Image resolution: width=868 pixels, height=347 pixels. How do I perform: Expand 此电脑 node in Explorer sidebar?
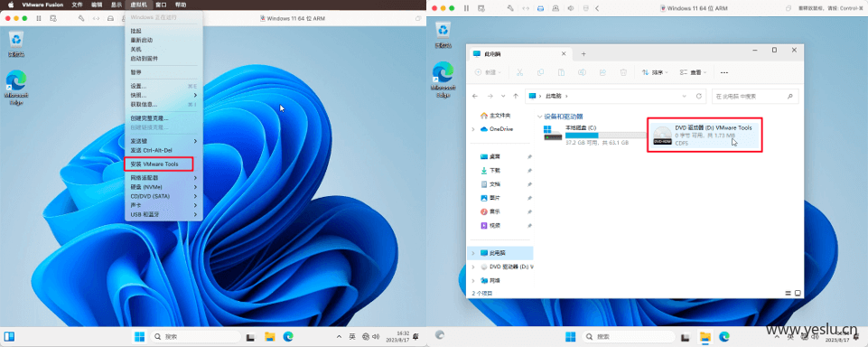[x=472, y=253]
